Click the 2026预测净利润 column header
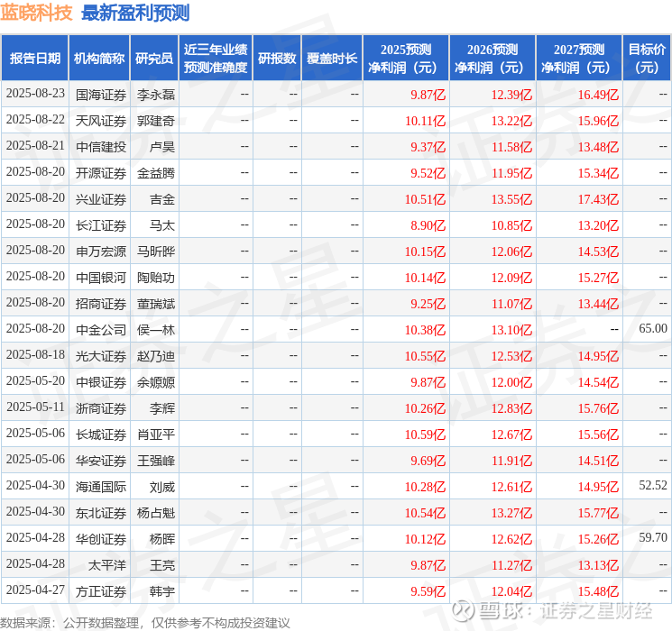The height and width of the screenshot is (631, 672). 492,59
